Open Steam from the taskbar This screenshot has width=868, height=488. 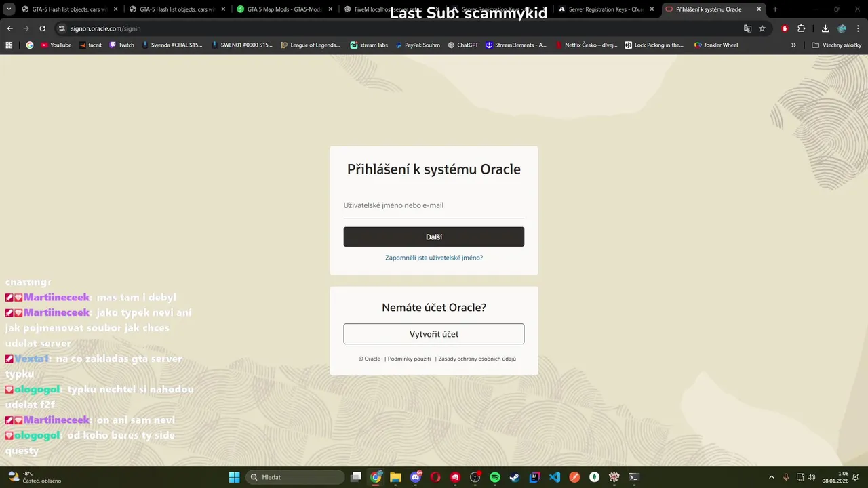click(x=515, y=477)
